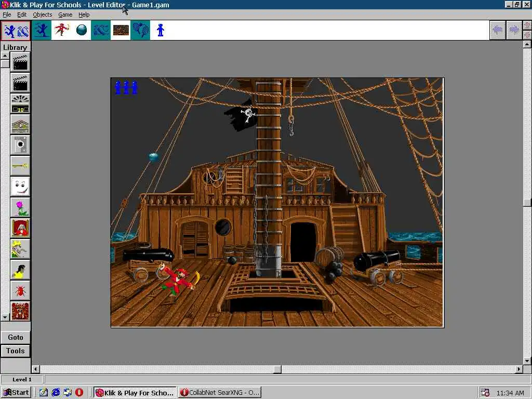The height and width of the screenshot is (399, 532).
Task: Select the tennis rackets object icon
Action: (140, 30)
